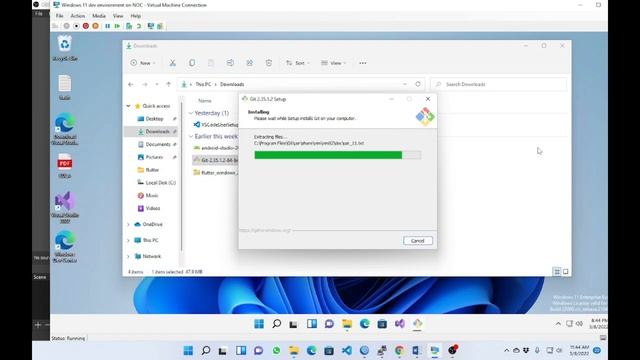This screenshot has width=640, height=360.
Task: Open Chrome on host taskbar
Action: (399, 350)
